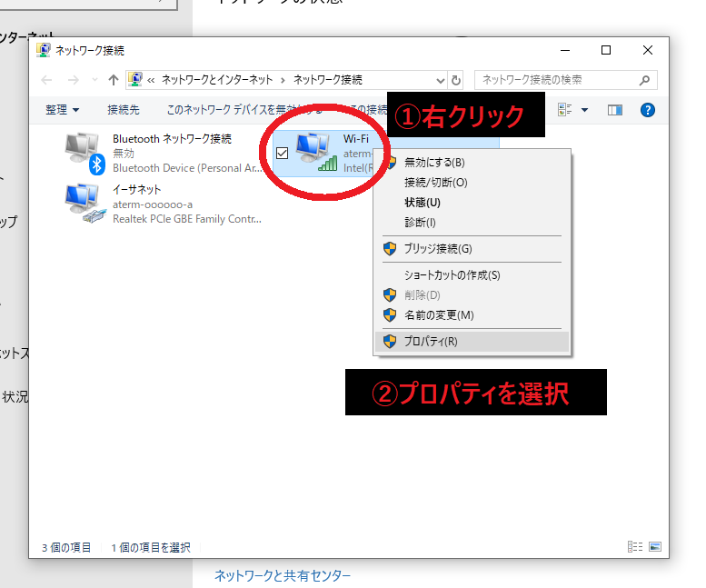Image resolution: width=706 pixels, height=588 pixels.
Task: Click 状態(U) in the context menu
Action: [x=423, y=203]
